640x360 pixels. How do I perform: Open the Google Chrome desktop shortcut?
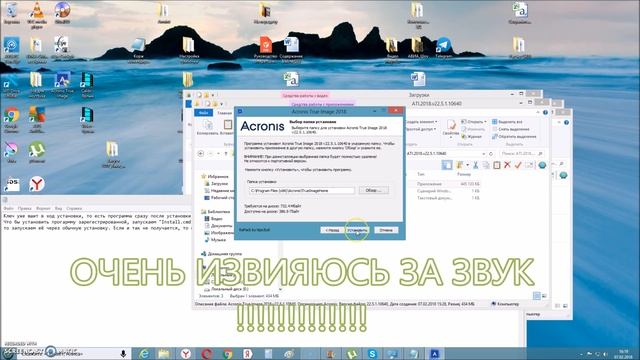(11, 119)
